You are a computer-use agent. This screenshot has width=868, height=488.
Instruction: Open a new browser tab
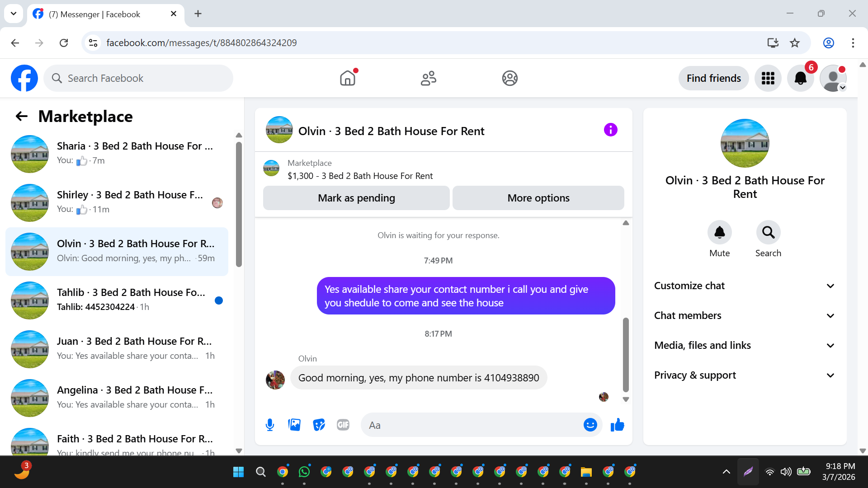point(198,14)
